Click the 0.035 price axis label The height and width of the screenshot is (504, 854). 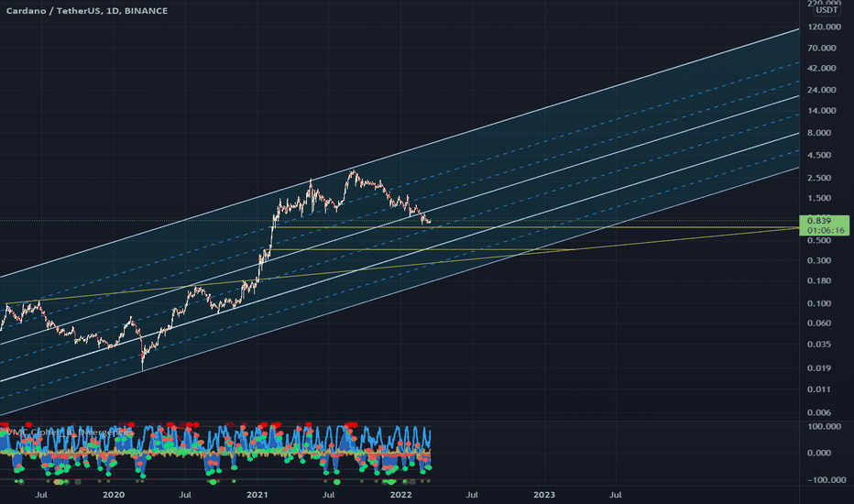820,345
